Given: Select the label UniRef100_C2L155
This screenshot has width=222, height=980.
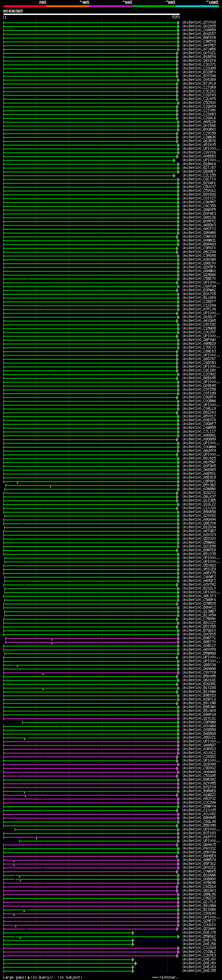Looking at the screenshot, I should coord(199,175).
